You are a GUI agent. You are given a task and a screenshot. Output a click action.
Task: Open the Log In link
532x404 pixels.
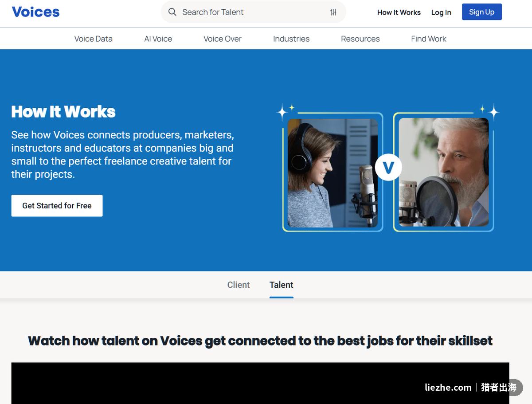click(441, 12)
